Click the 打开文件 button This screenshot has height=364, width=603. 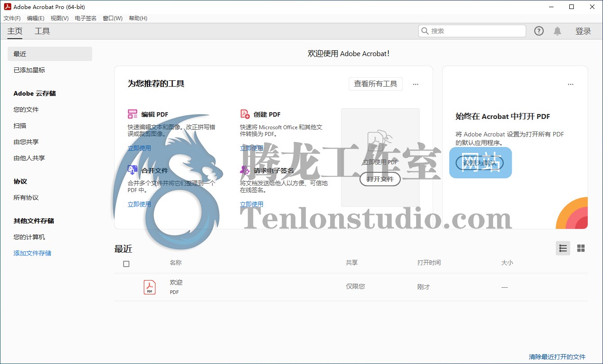(380, 179)
